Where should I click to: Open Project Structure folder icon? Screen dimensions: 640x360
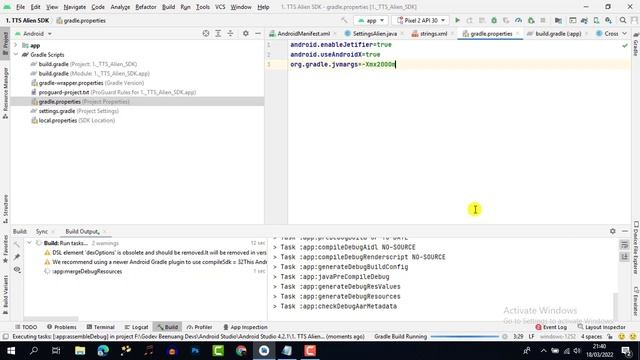pyautogui.click(x=558, y=20)
